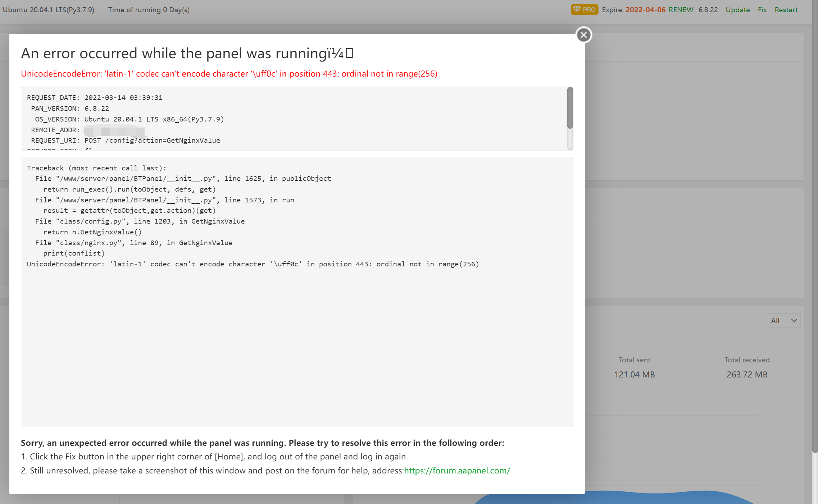Screen dimensions: 818x504
Task: Click the Total sent value 121.04 MB
Action: (634, 375)
